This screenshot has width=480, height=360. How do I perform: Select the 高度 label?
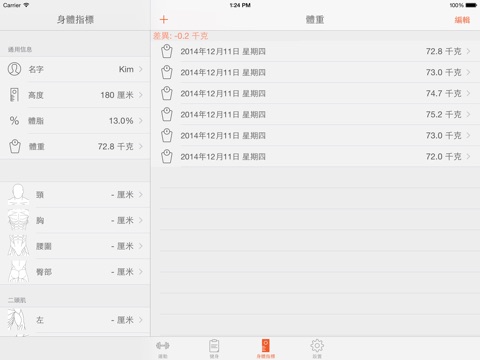coord(36,95)
